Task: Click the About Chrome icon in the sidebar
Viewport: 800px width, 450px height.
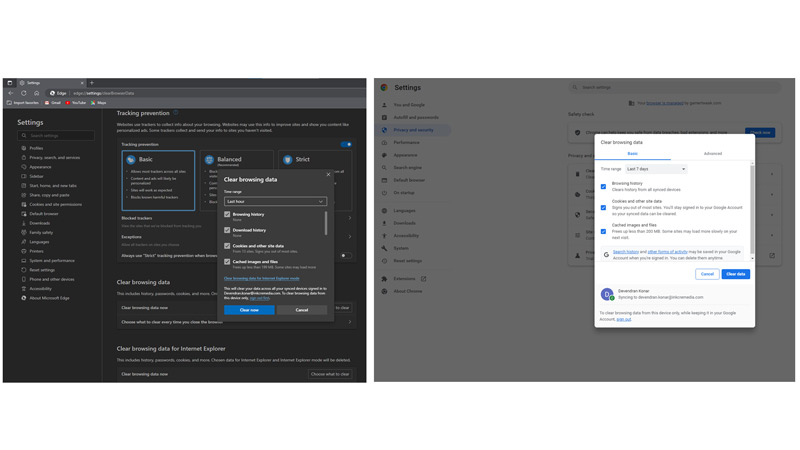Action: pos(384,291)
